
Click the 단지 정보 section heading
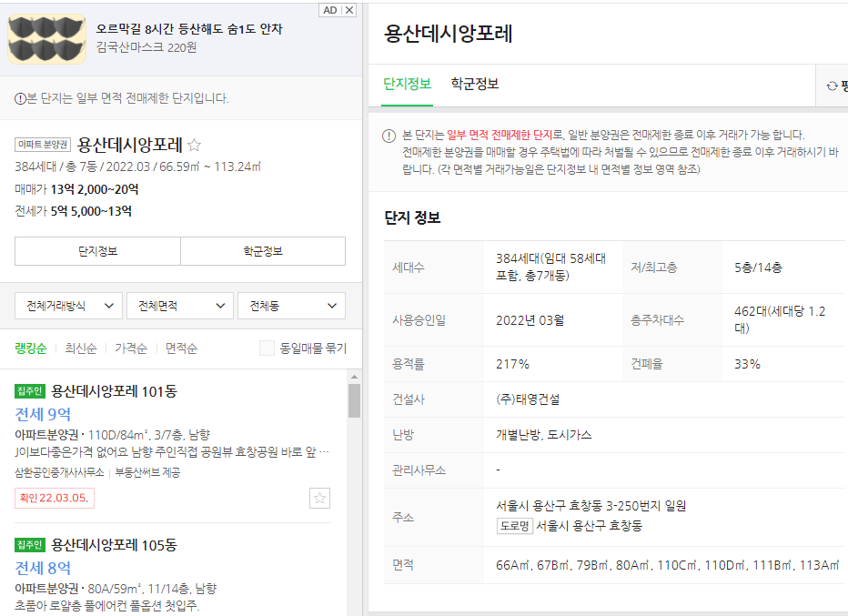(x=412, y=218)
